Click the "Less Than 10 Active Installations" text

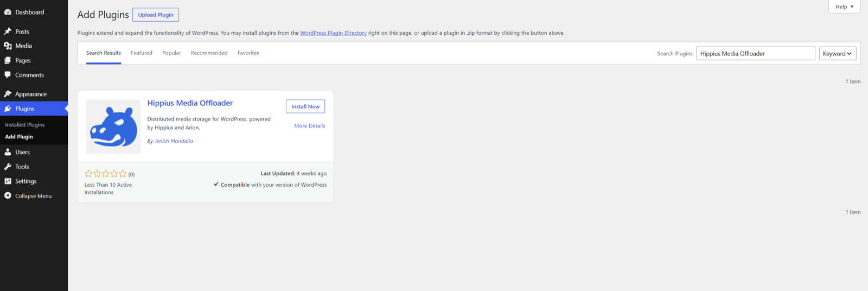coord(108,188)
